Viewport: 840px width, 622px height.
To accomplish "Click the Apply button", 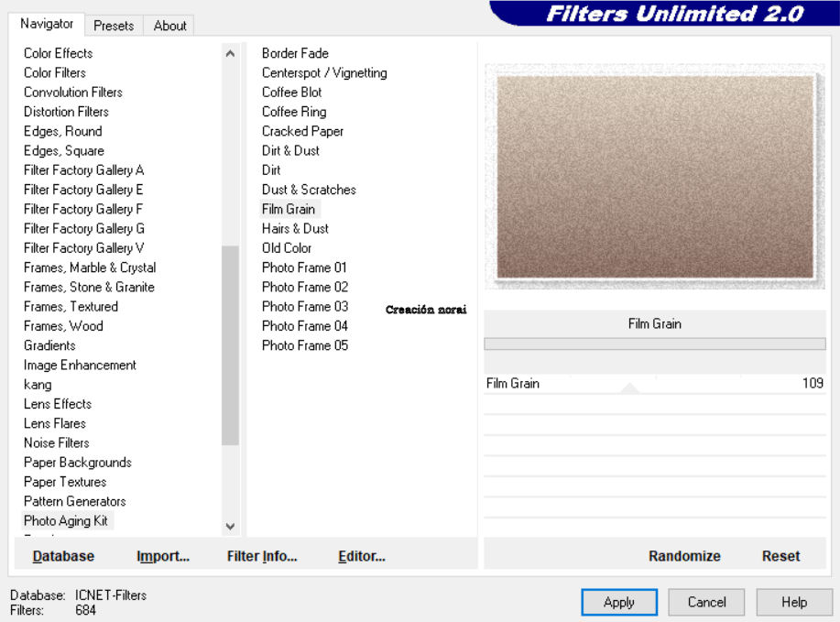I will pyautogui.click(x=618, y=602).
